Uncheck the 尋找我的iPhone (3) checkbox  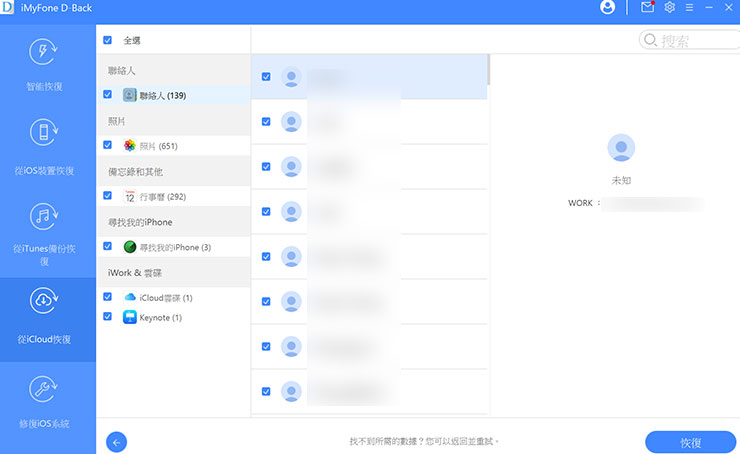108,246
